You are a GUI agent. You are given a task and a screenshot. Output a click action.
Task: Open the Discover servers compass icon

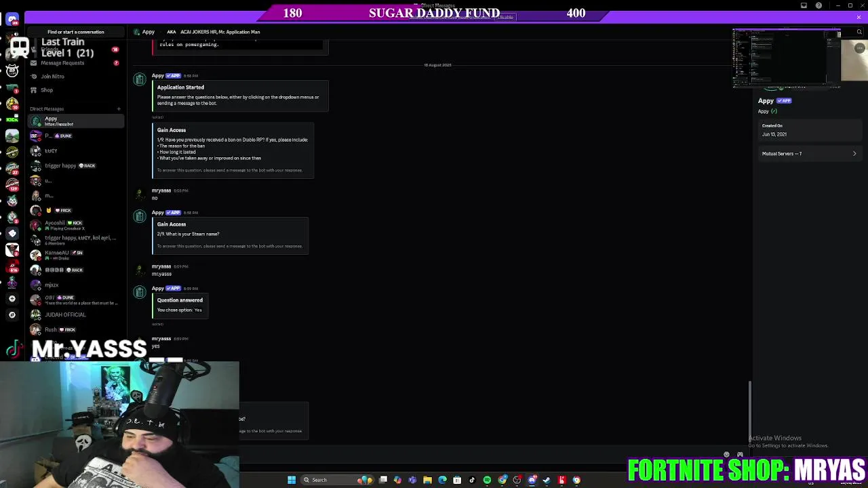12,314
